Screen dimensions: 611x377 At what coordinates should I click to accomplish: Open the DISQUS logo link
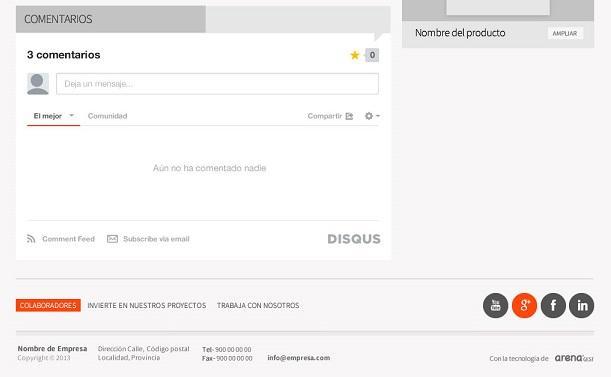[354, 239]
